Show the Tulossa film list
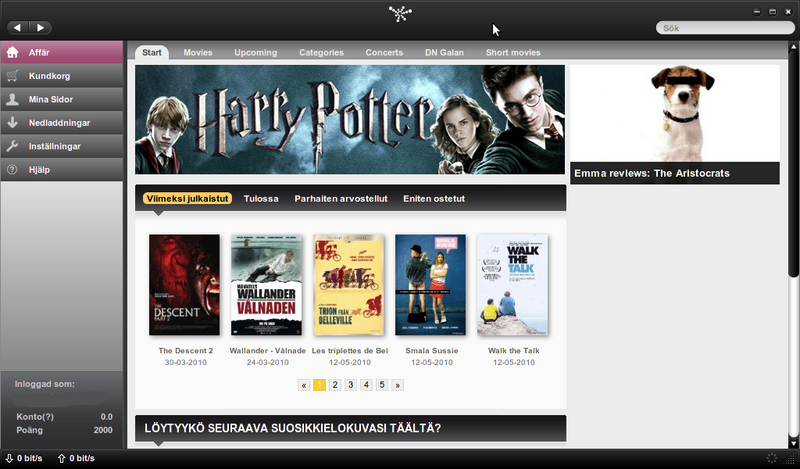Image resolution: width=800 pixels, height=469 pixels. point(261,199)
